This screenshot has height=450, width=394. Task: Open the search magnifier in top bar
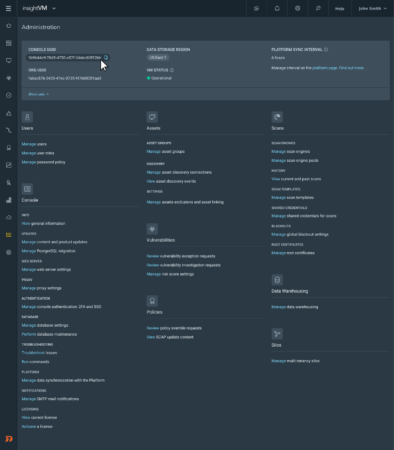tap(318, 8)
